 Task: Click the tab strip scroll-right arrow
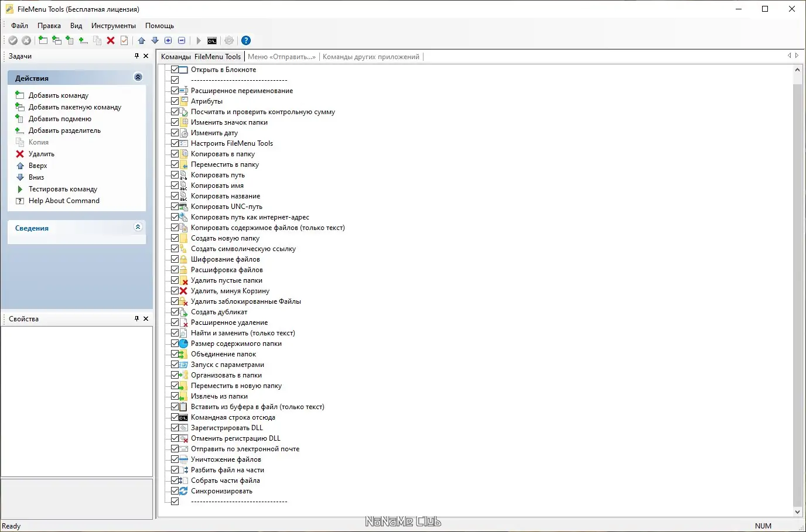coord(797,56)
